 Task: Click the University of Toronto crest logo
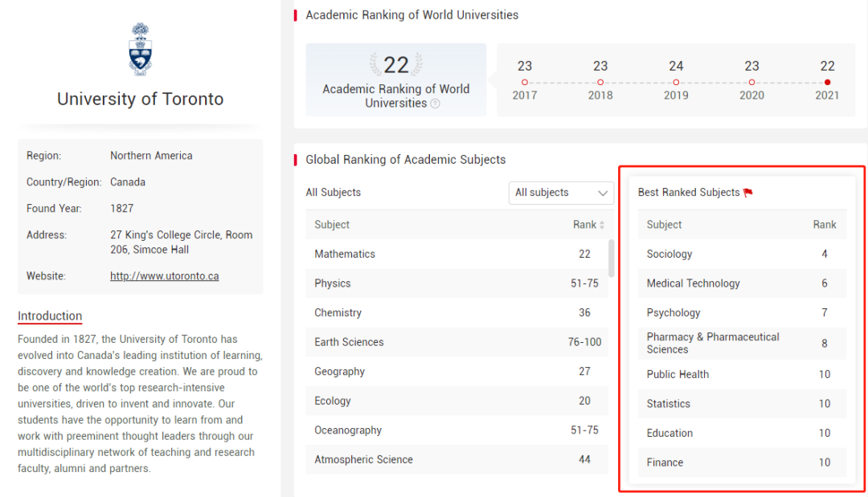(x=140, y=49)
